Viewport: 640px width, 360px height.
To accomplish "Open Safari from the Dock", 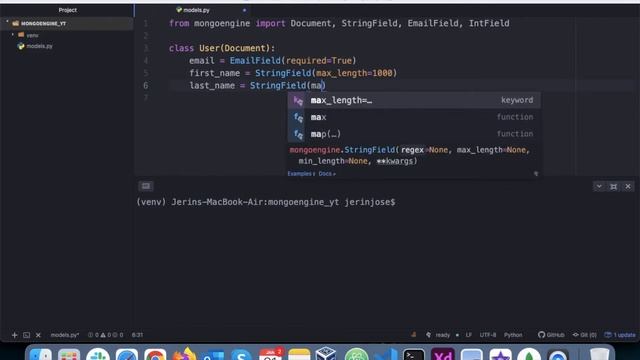I will 127,354.
